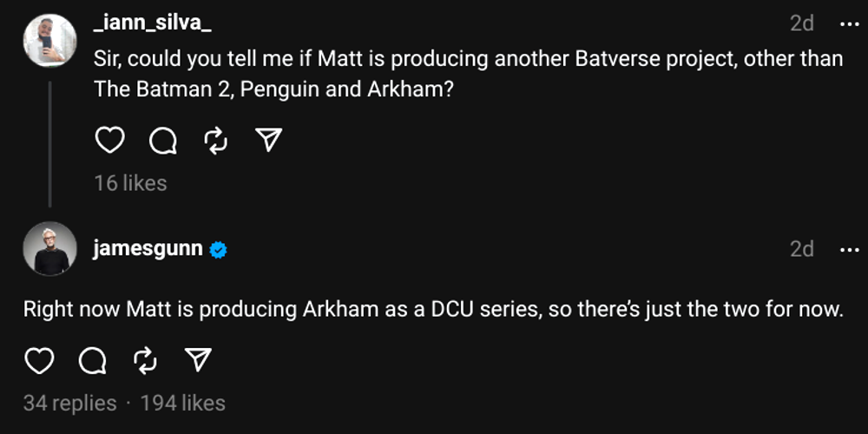This screenshot has width=868, height=434.
Task: Repost jamesgunn's reply
Action: 146,360
